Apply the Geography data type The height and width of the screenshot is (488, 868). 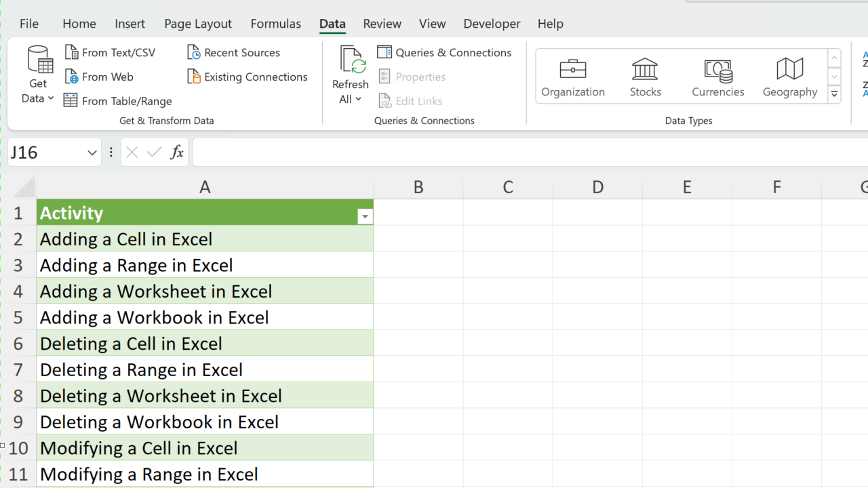(789, 77)
